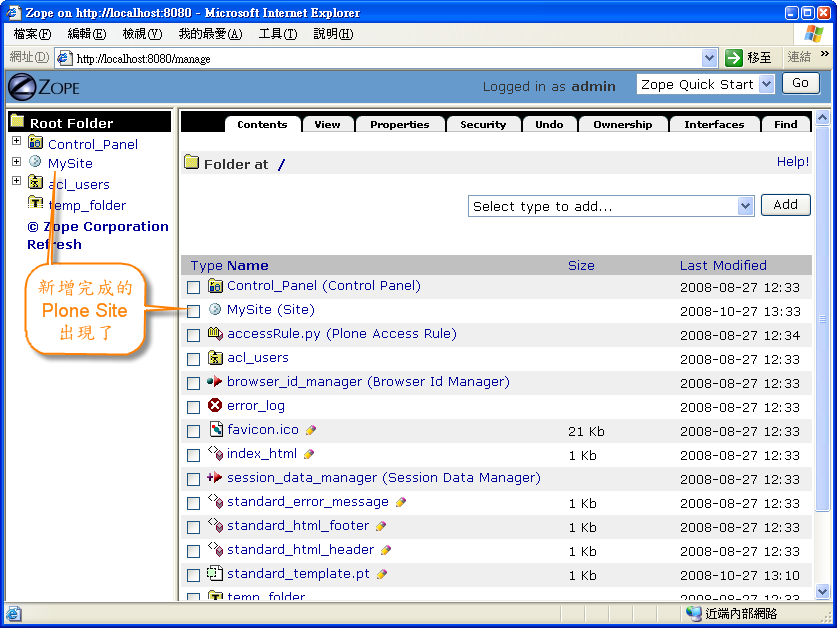Click the edit pencil beside standard_html_header

(386, 550)
